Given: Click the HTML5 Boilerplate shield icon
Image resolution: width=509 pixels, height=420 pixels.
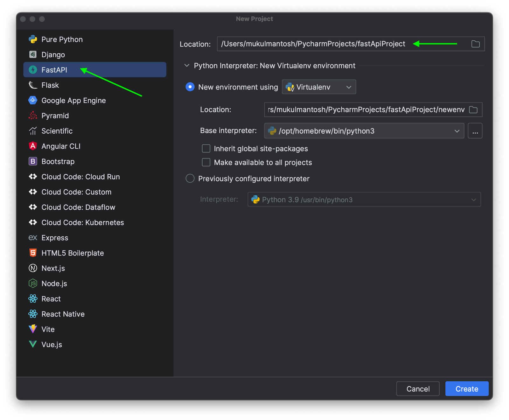Looking at the screenshot, I should pyautogui.click(x=33, y=253).
